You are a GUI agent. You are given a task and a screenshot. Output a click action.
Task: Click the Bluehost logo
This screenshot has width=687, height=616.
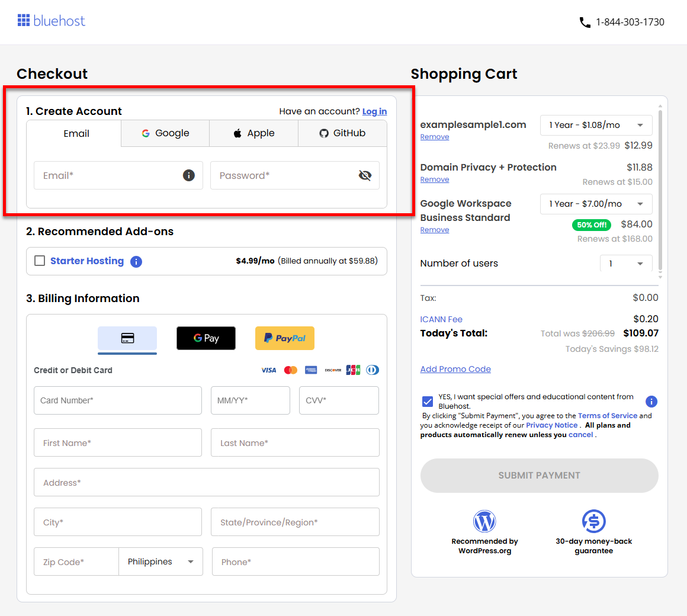click(x=52, y=21)
